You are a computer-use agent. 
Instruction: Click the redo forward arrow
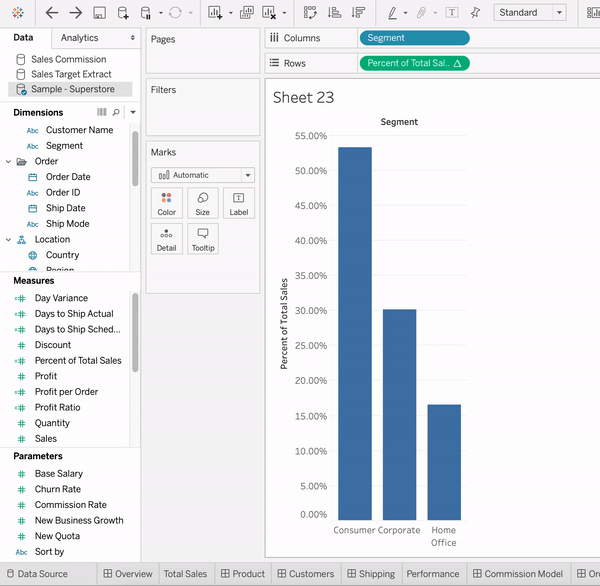click(75, 13)
